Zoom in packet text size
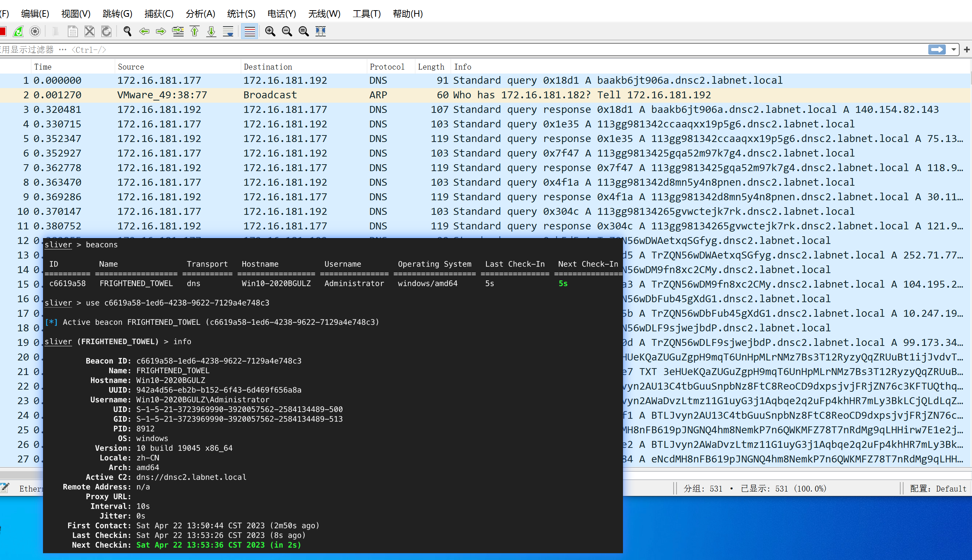Screen dimensions: 972x560 [270, 31]
